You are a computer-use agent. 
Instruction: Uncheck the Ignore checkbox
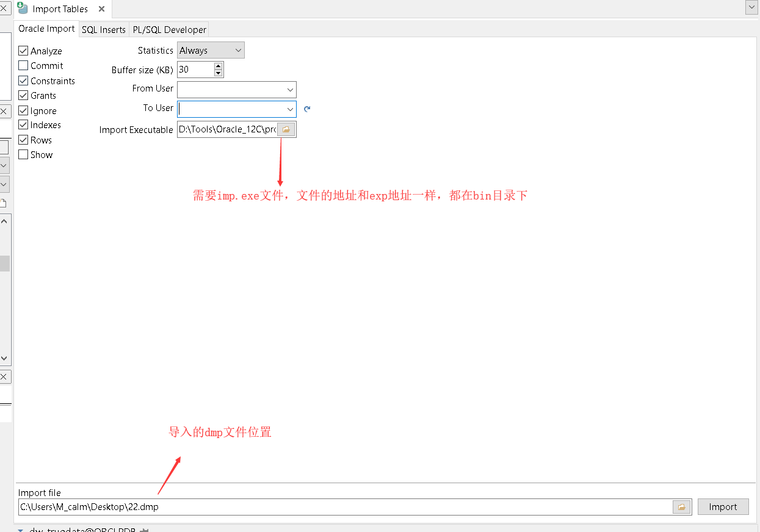pos(23,110)
